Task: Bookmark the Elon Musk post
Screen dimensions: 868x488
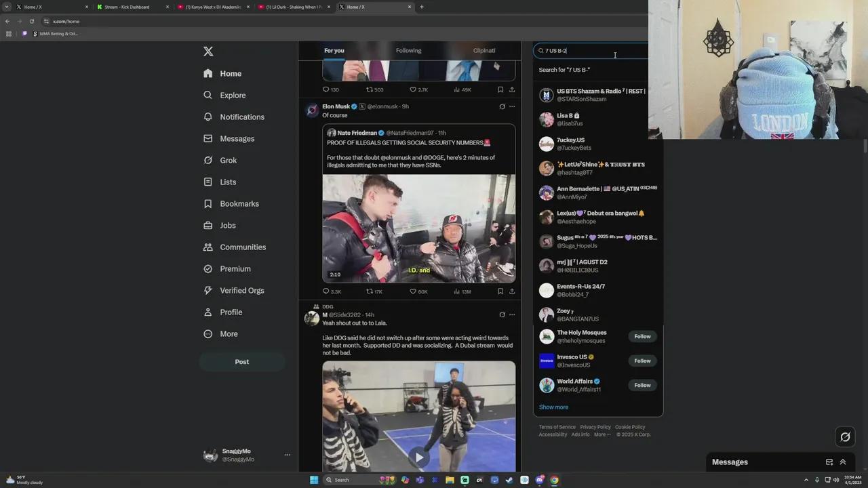Action: point(500,291)
